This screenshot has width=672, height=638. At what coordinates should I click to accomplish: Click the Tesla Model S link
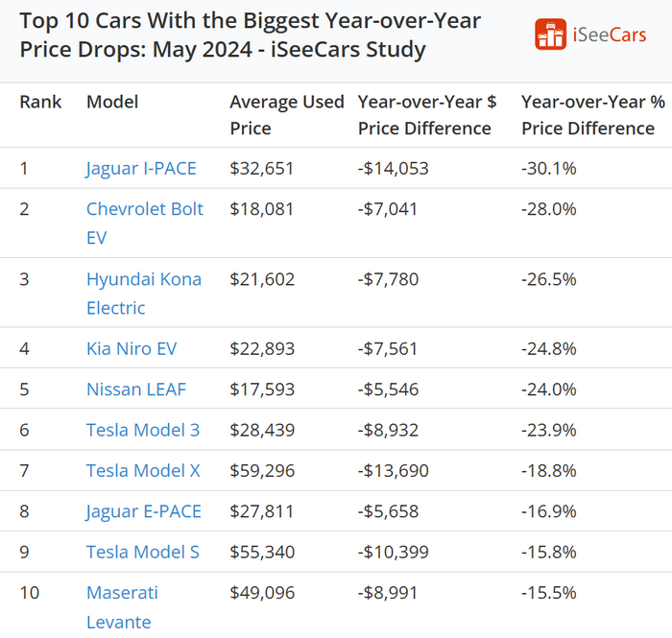point(143,552)
